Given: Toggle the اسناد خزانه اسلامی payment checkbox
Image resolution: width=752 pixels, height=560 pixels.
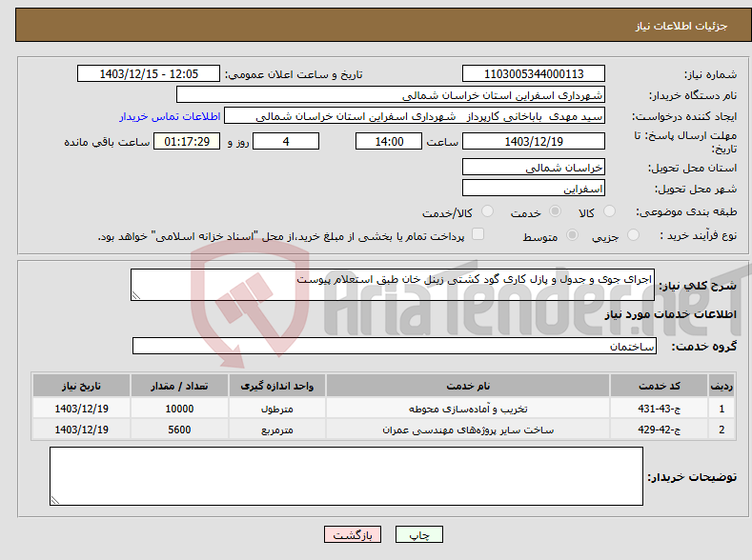Looking at the screenshot, I should pos(478,233).
